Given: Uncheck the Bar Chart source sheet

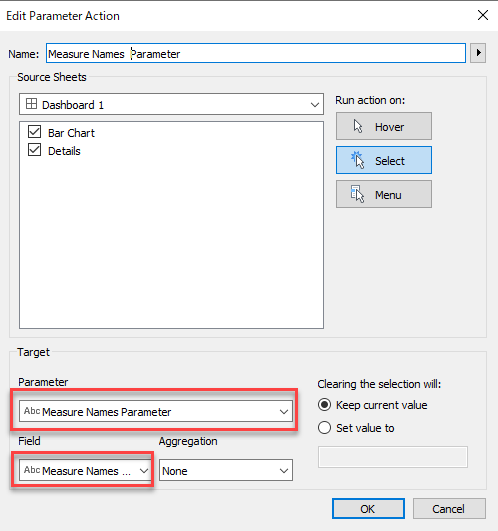Looking at the screenshot, I should click(35, 132).
